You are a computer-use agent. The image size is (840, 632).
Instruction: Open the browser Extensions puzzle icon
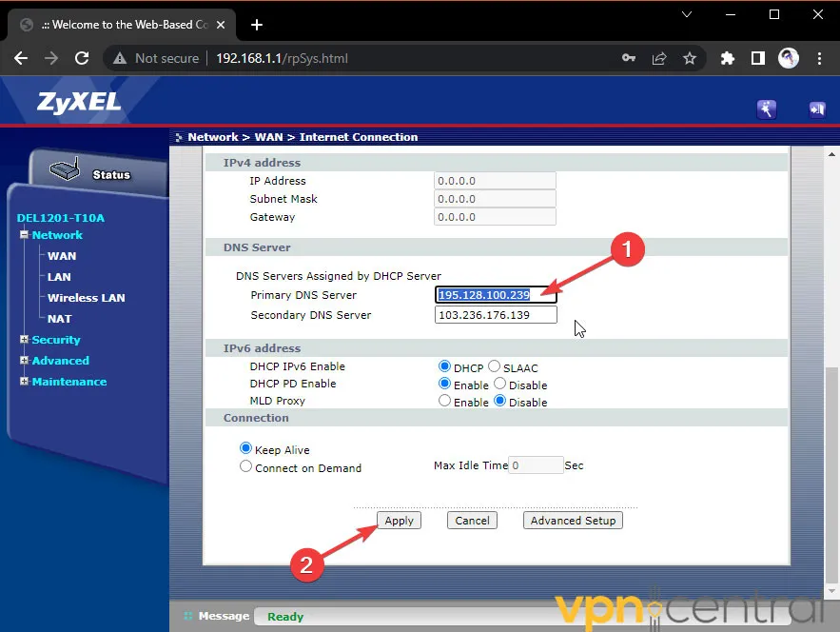click(727, 58)
